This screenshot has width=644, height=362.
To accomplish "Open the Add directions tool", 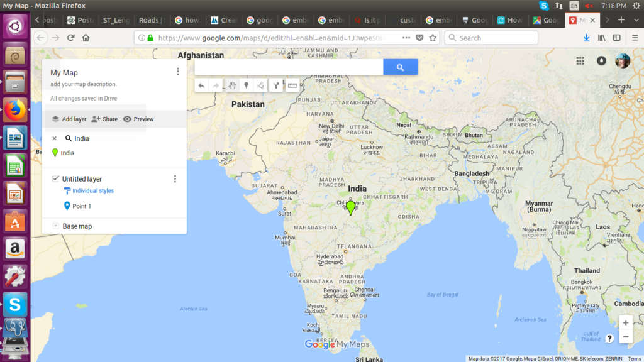I will (276, 85).
